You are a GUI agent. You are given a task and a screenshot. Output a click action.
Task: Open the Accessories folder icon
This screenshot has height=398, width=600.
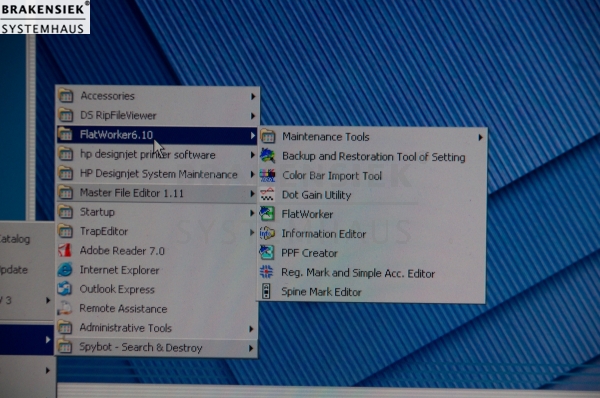(66, 96)
